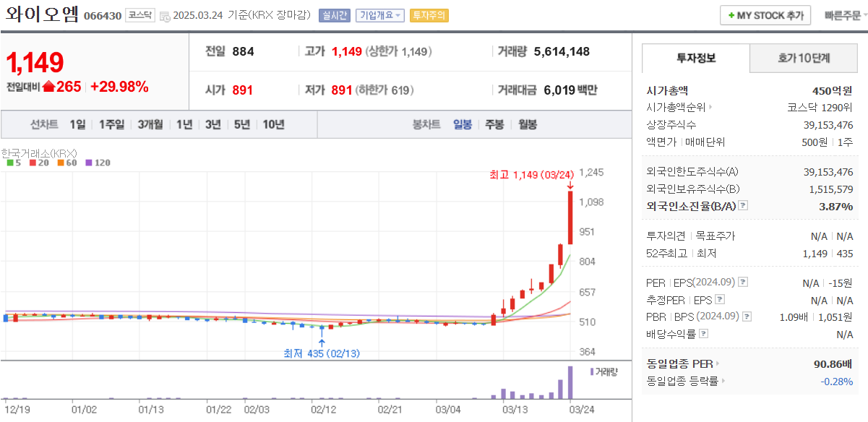
Task: Click the 외국인보유주식수 value 1,515,579
Action: 831,189
